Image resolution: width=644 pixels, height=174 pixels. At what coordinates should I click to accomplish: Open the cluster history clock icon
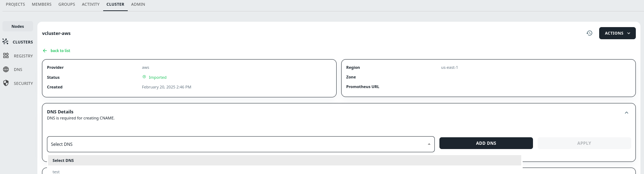[590, 33]
